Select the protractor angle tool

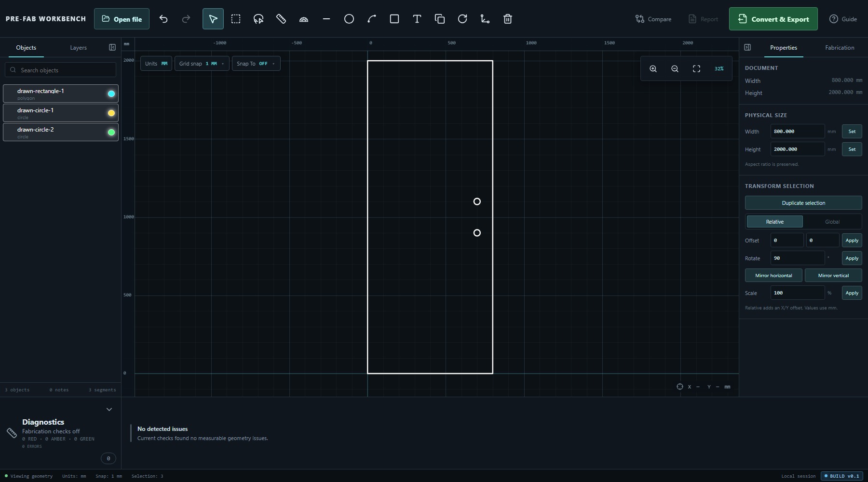coord(304,19)
